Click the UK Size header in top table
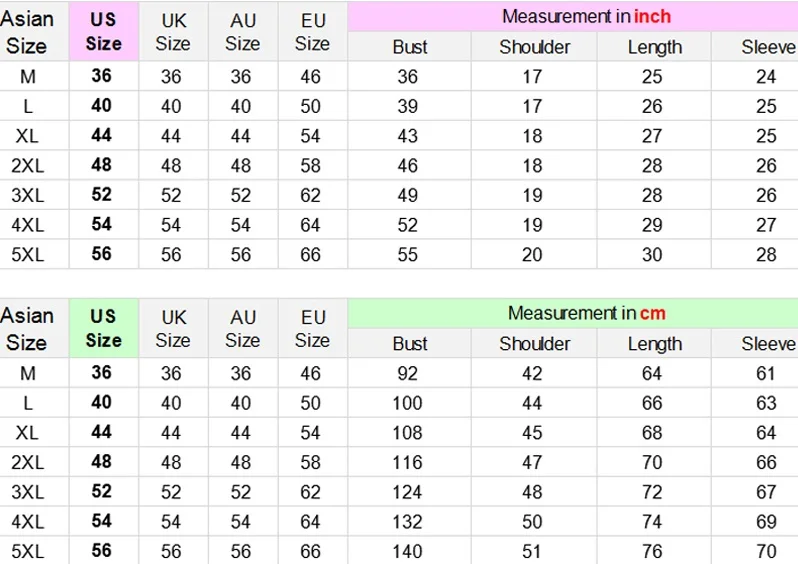This screenshot has height=564, width=798. 173,32
